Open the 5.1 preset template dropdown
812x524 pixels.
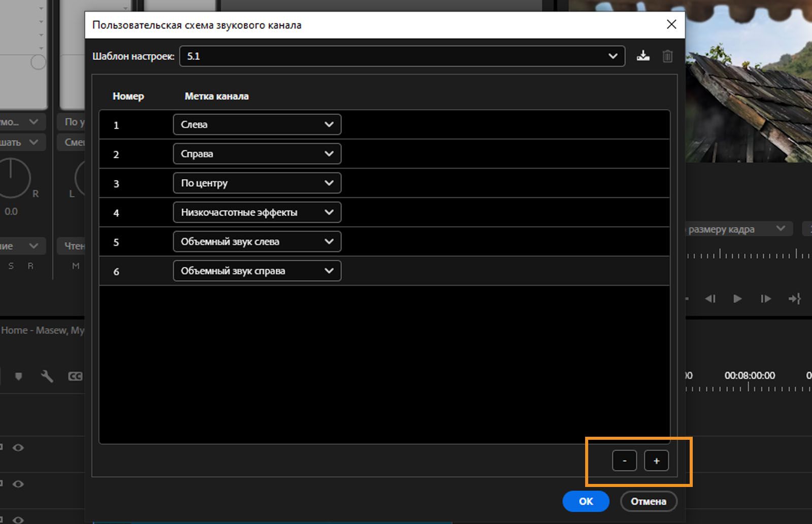pyautogui.click(x=402, y=56)
